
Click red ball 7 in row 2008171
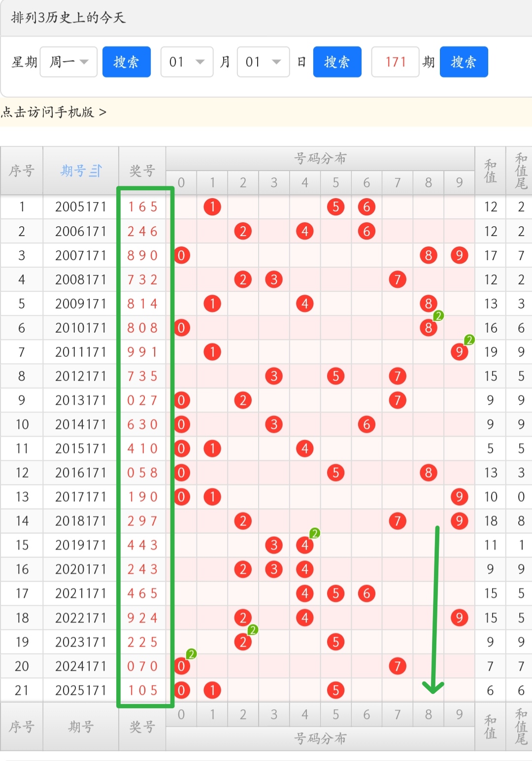tap(398, 279)
